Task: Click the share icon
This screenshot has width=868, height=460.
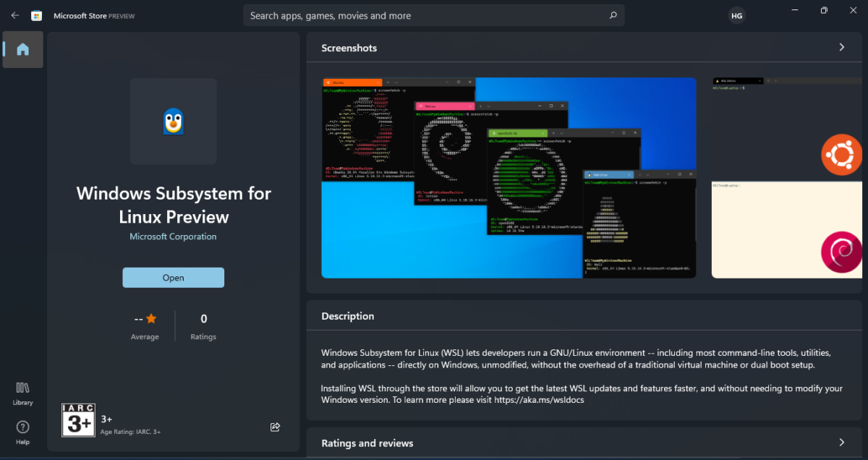Action: pos(275,427)
